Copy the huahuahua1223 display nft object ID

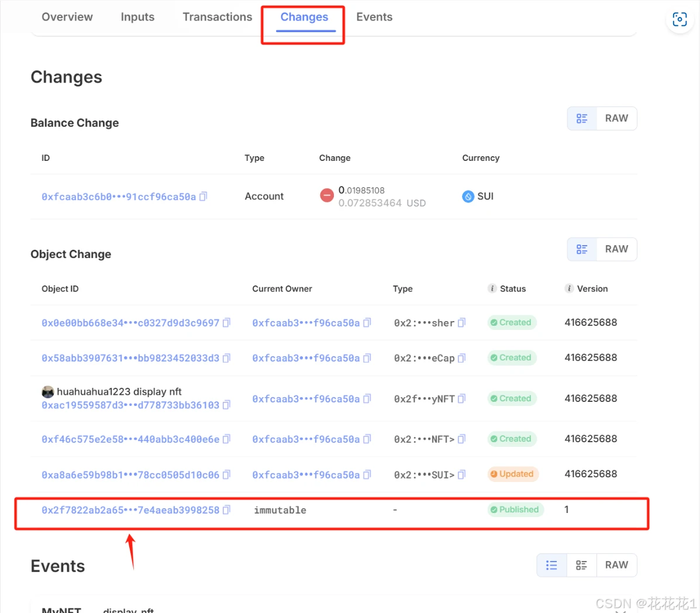coord(227,405)
